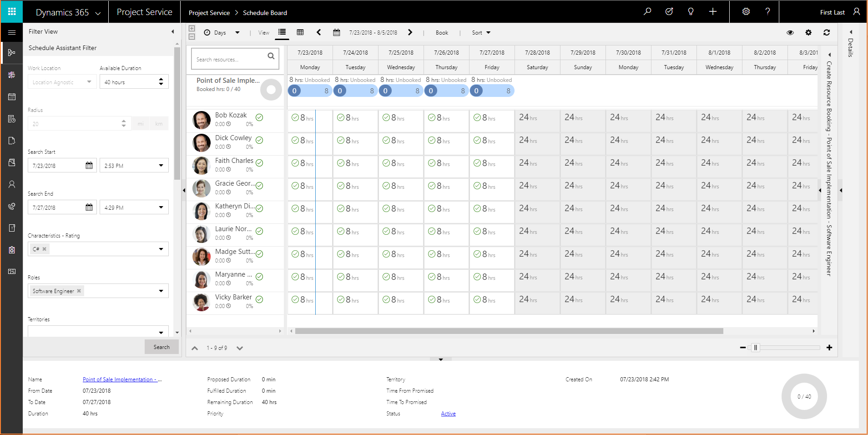868x435 pixels.
Task: Open the Project Service breadcrumb menu
Action: coord(210,13)
